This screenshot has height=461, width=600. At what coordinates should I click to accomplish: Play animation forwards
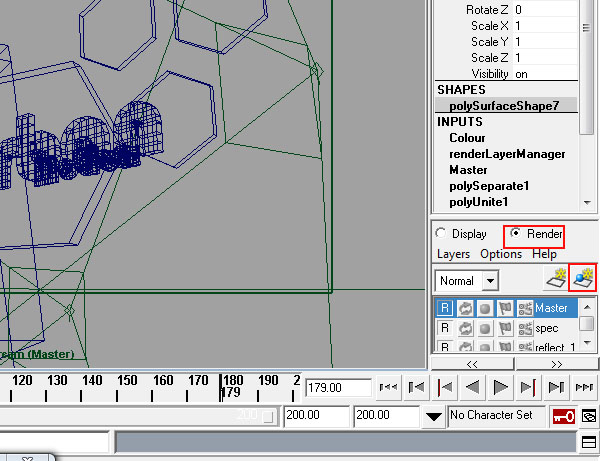[x=501, y=388]
